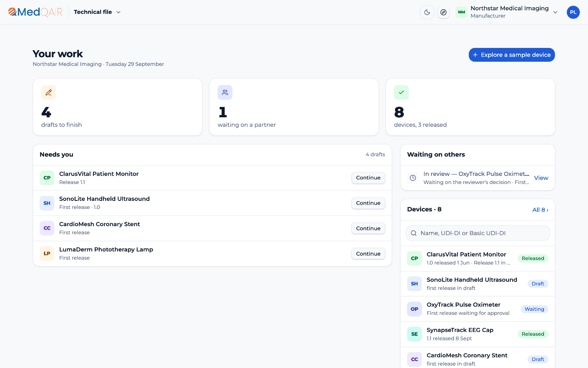The height and width of the screenshot is (368, 588).
Task: Click the MedQAIR logo
Action: [x=35, y=12]
